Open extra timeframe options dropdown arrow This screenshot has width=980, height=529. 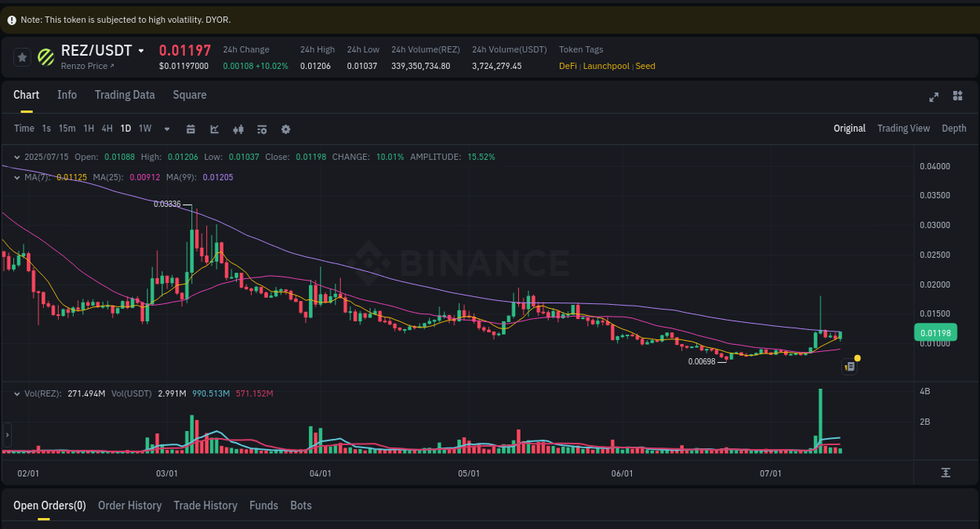166,129
